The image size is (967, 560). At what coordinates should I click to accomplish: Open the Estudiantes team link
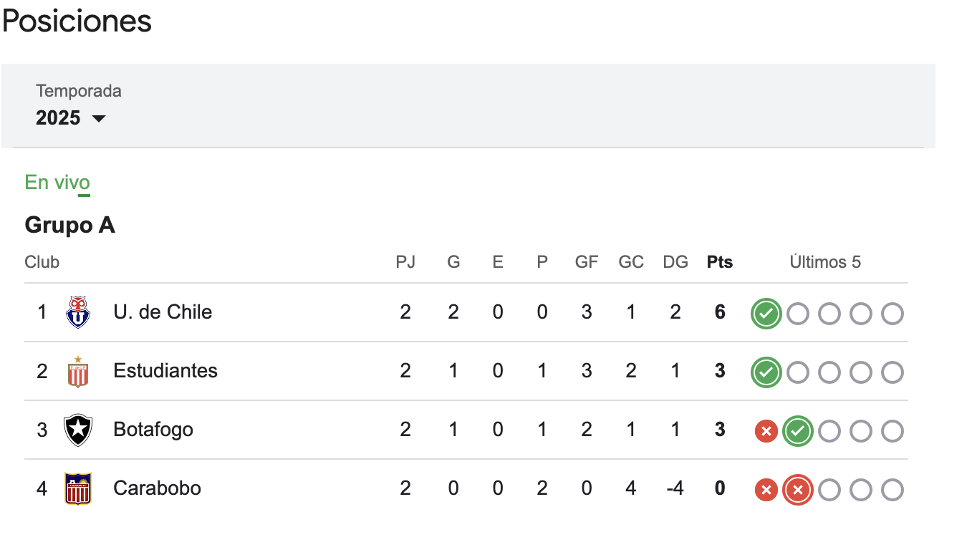click(165, 371)
